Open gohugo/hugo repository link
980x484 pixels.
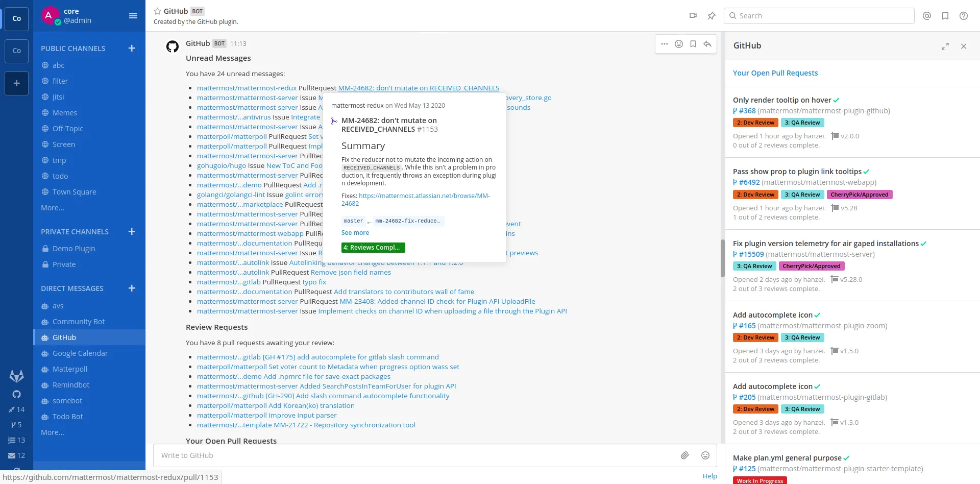pyautogui.click(x=222, y=165)
